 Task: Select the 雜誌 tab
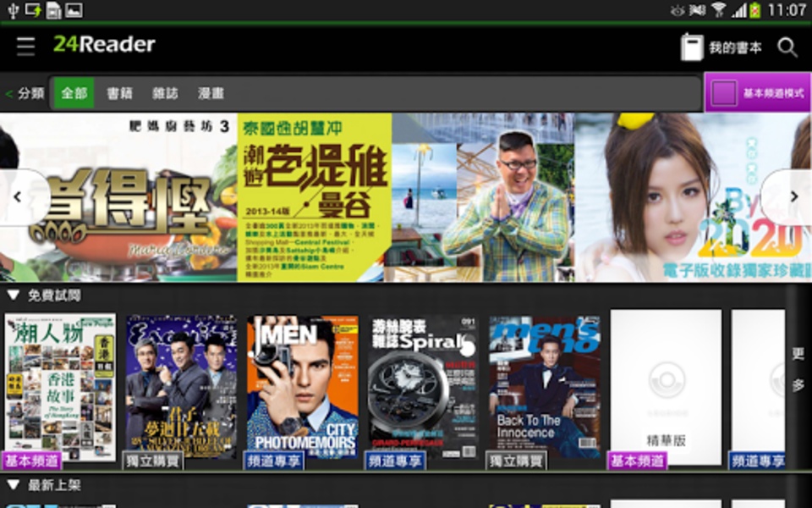click(x=165, y=93)
